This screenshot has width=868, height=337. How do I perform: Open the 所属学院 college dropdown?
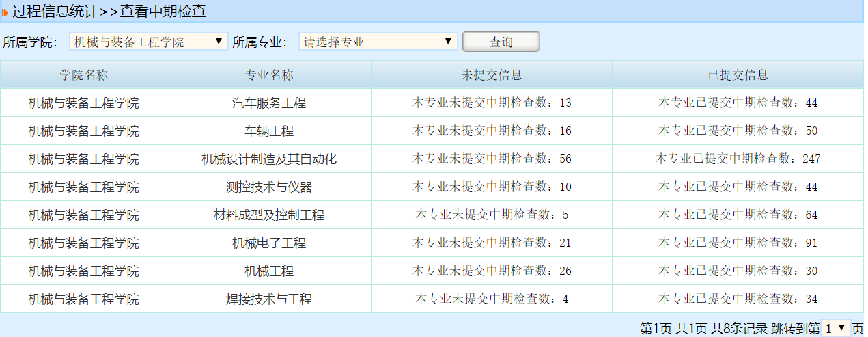tap(148, 42)
